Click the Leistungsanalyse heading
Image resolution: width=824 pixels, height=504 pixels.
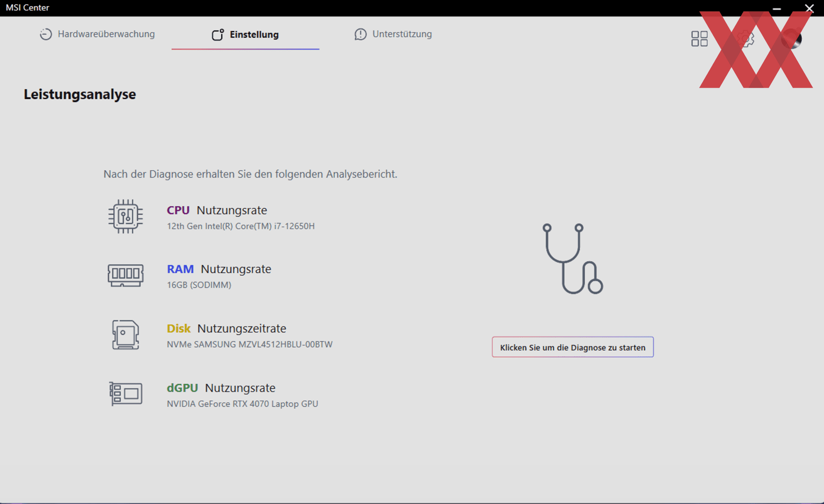tap(80, 94)
